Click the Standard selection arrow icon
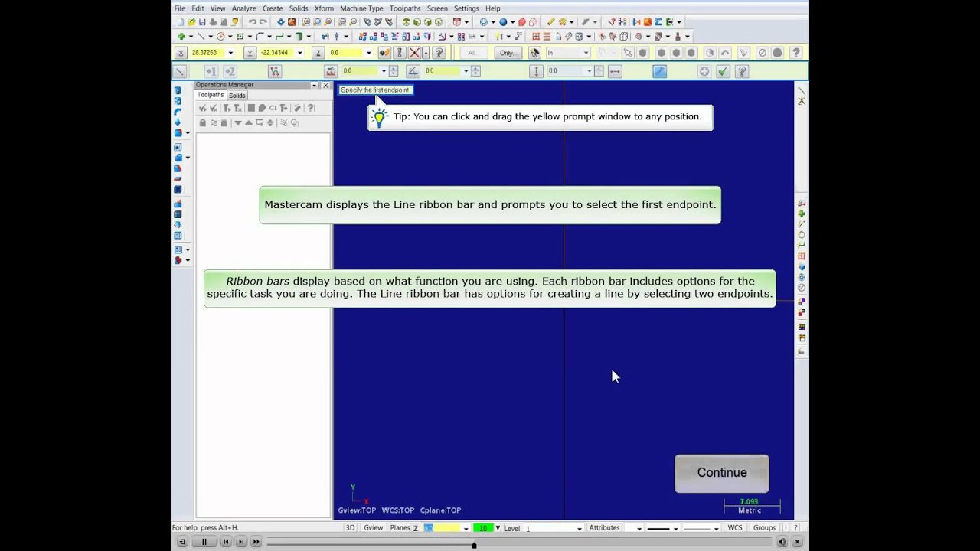 [x=628, y=53]
